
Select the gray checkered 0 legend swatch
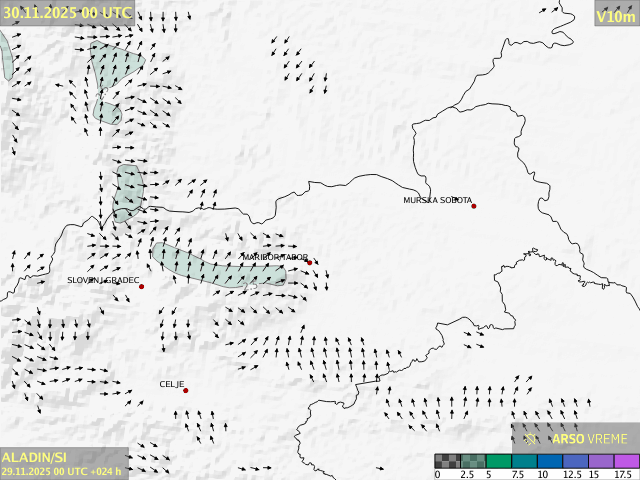click(447, 461)
